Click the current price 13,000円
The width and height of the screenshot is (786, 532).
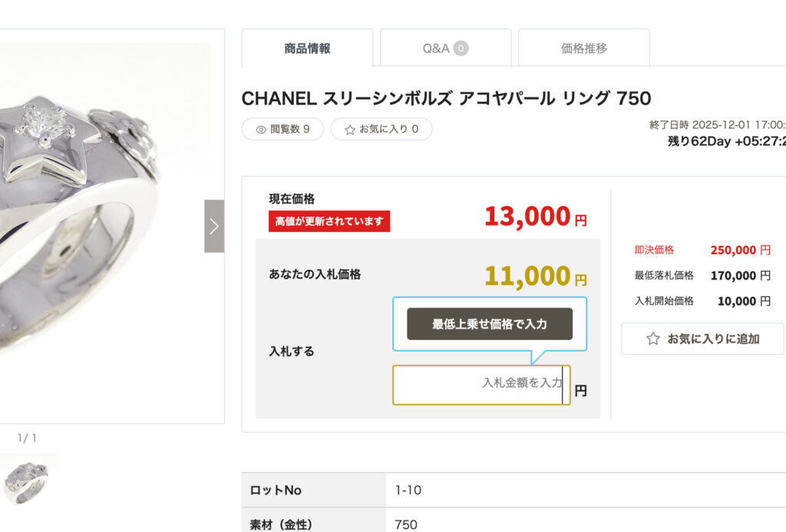coord(535,217)
